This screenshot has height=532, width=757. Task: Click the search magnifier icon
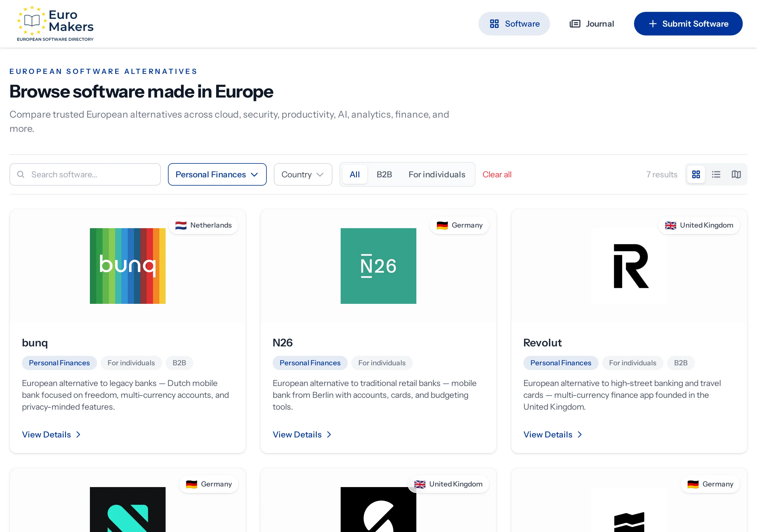point(21,174)
